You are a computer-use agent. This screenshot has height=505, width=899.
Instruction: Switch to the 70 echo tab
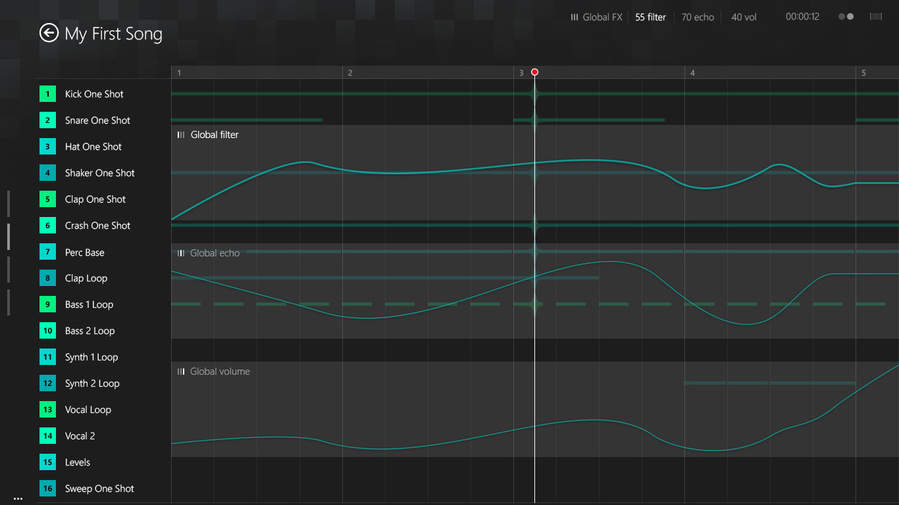tap(698, 17)
